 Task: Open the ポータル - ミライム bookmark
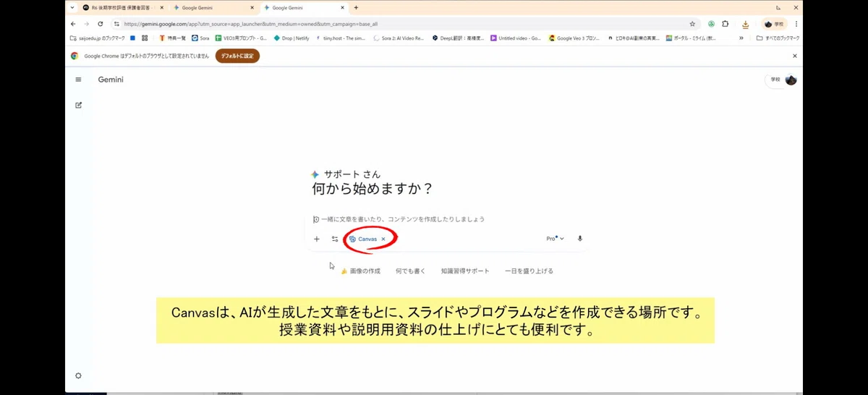(x=692, y=38)
